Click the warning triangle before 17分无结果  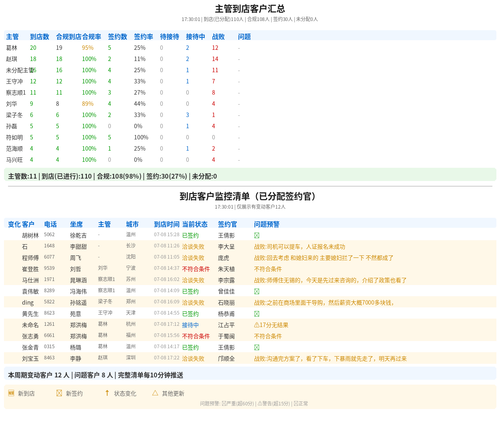257,325
